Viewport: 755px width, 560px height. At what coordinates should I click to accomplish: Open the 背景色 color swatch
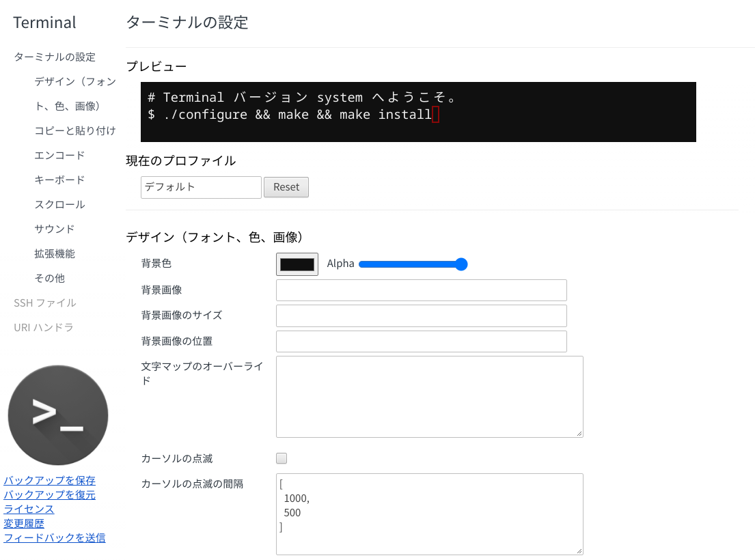point(297,264)
